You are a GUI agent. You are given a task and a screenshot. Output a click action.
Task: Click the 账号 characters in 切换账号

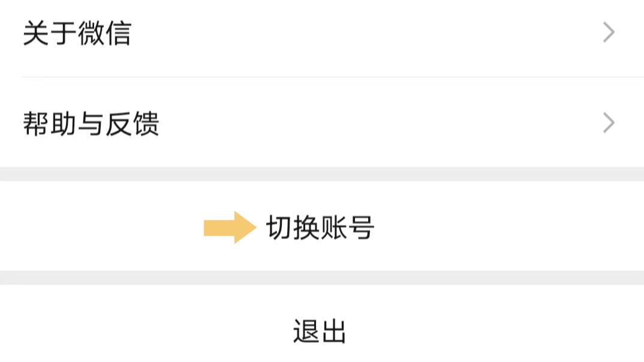(348, 228)
